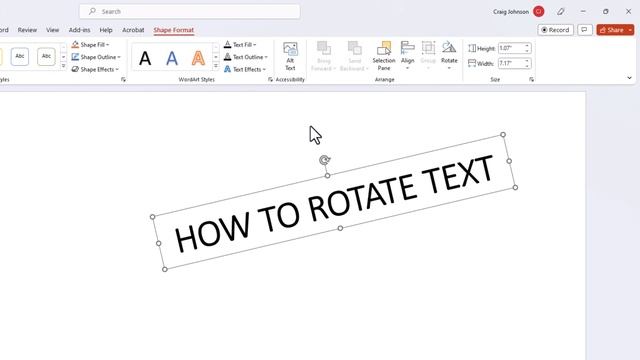Select the first Abc shape style
Screen dimensions: 640x360
coord(20,56)
